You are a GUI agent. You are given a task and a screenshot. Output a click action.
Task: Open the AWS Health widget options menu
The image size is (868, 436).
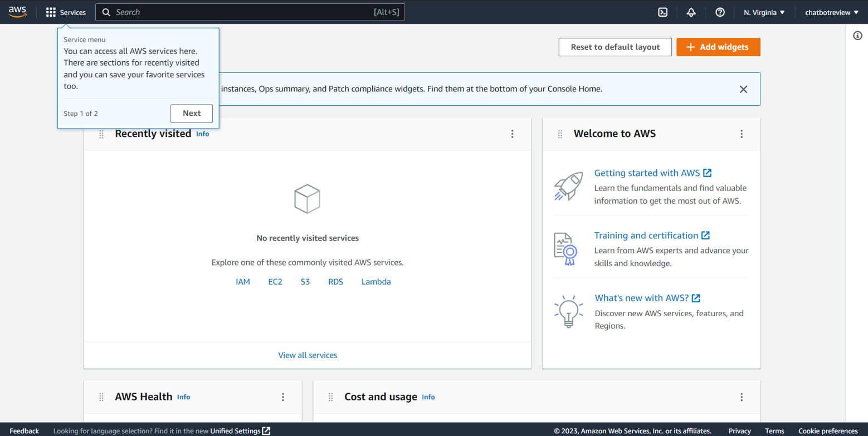tap(283, 397)
